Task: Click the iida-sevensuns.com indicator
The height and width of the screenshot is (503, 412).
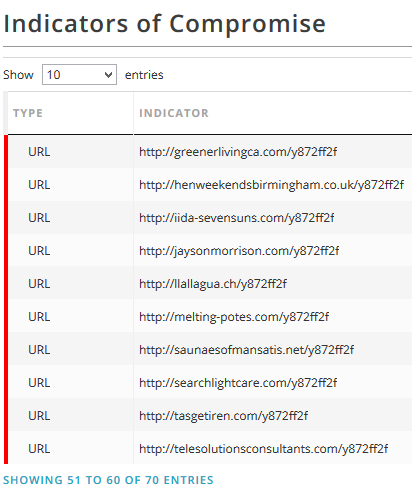Action: pyautogui.click(x=237, y=218)
